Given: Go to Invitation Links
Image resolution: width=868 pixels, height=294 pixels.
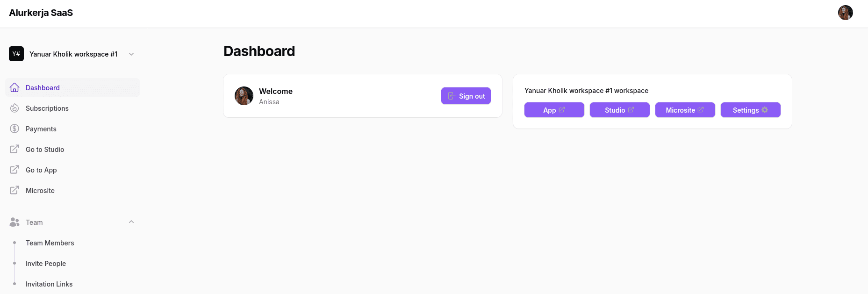Looking at the screenshot, I should click(x=49, y=284).
